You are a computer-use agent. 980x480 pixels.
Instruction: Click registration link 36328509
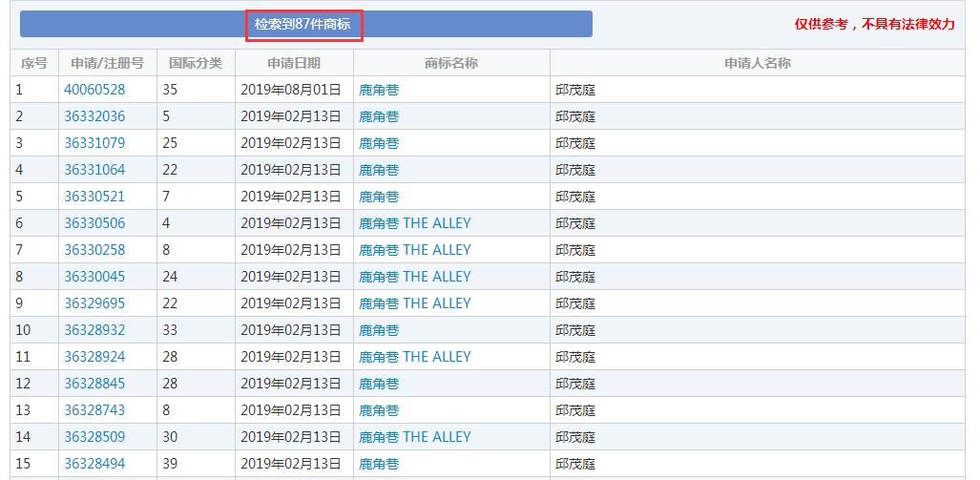pyautogui.click(x=94, y=437)
